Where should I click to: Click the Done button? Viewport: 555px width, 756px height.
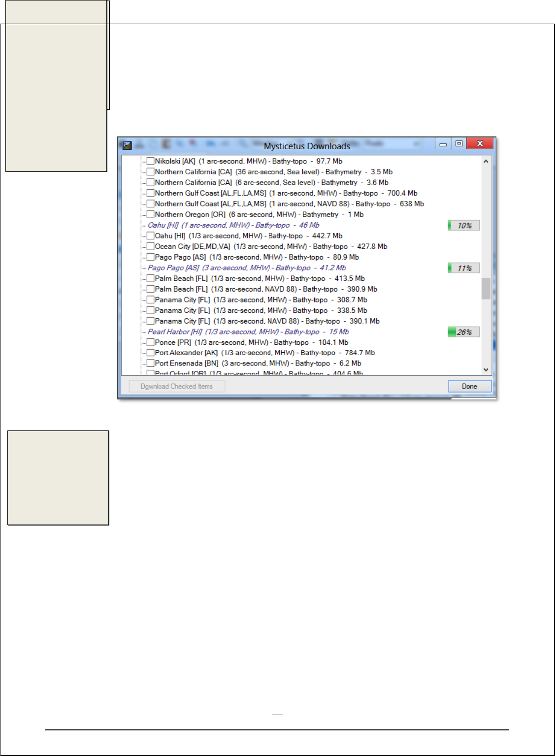pos(469,386)
